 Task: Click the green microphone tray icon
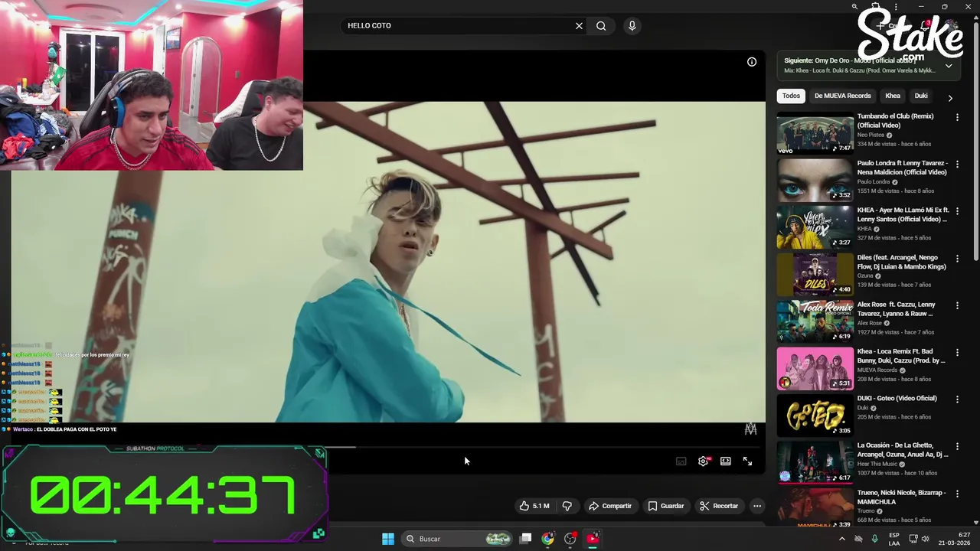[874, 539]
